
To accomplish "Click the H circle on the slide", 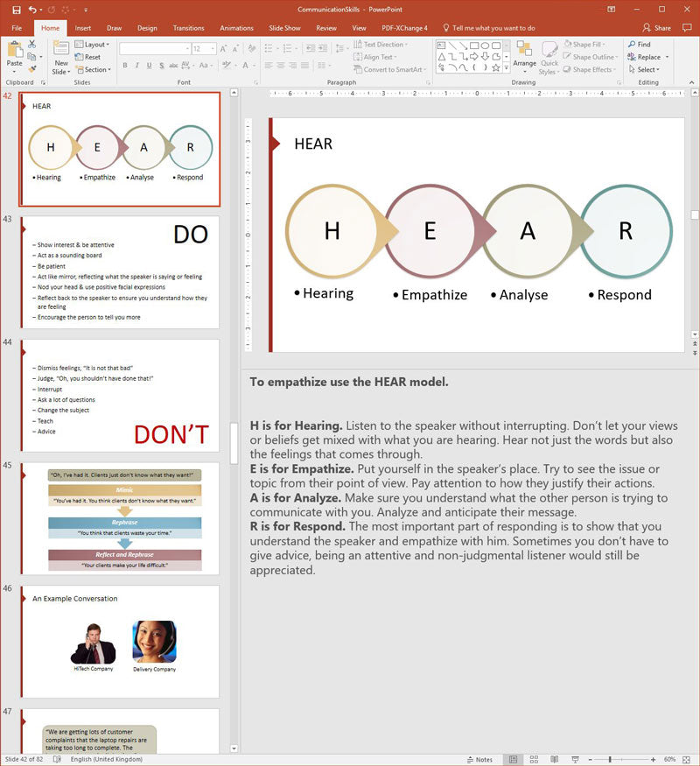I will point(332,230).
